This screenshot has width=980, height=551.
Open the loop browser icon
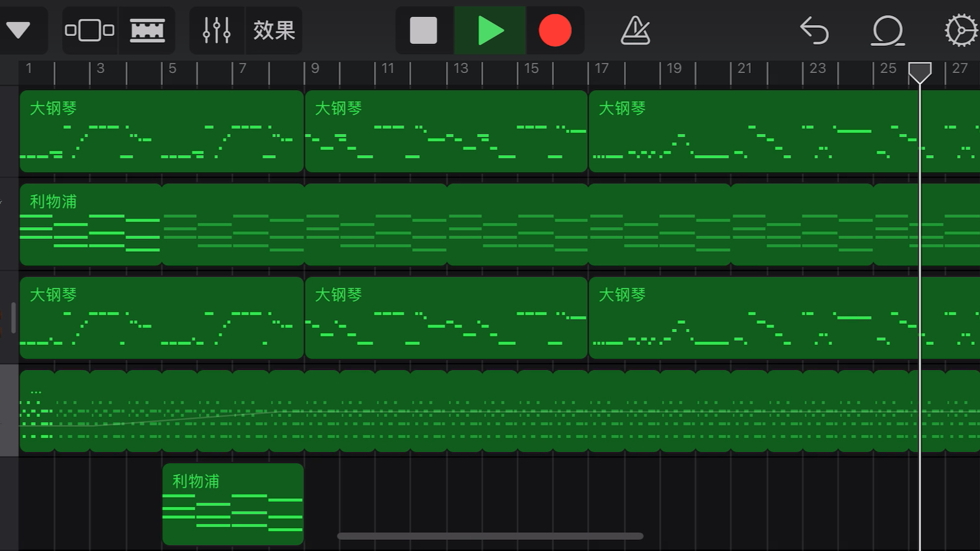(x=888, y=30)
